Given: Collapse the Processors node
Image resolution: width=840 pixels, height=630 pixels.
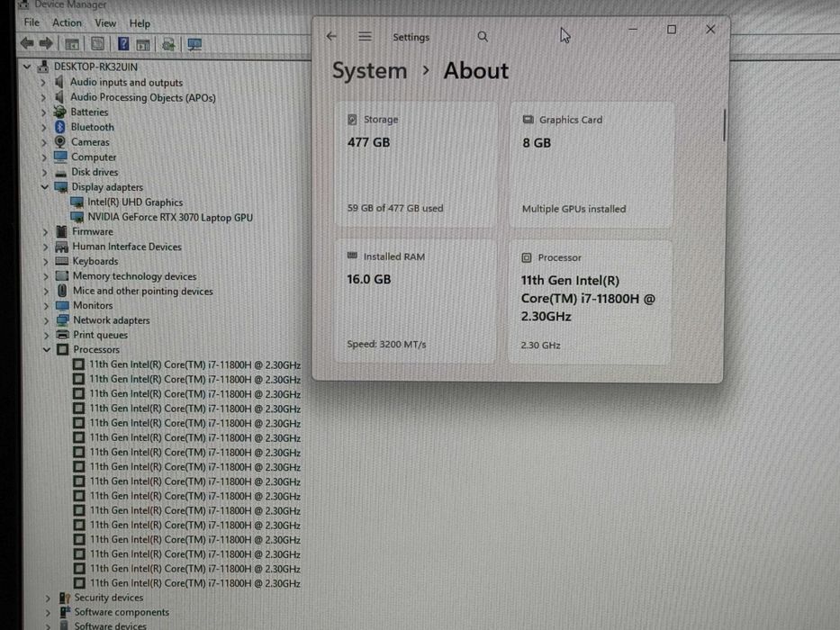Looking at the screenshot, I should pos(47,349).
